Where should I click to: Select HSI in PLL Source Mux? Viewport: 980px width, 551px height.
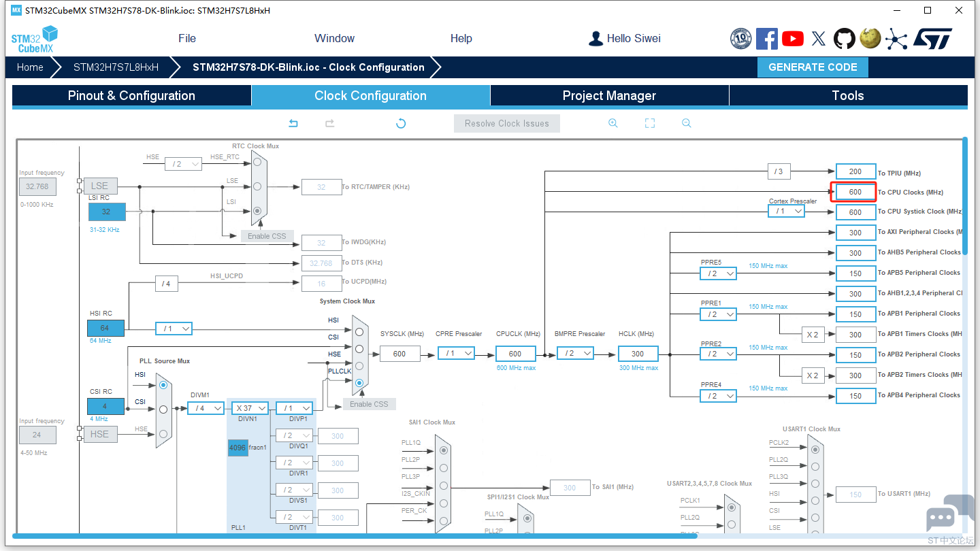163,385
